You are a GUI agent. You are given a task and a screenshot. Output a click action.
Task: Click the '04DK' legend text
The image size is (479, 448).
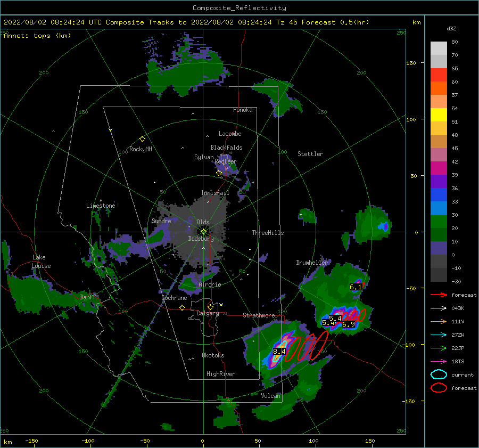click(458, 308)
